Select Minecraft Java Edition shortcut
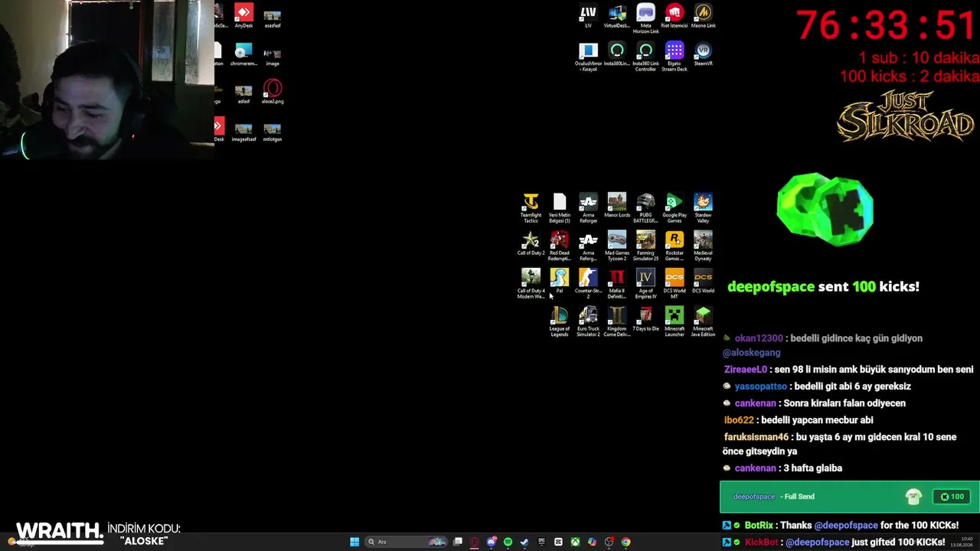Image resolution: width=980 pixels, height=551 pixels. (x=703, y=321)
